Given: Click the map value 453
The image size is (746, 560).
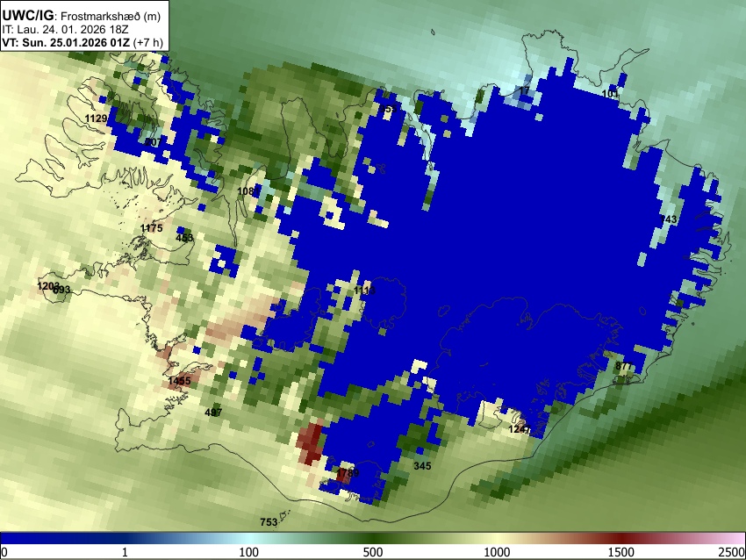Looking at the screenshot, I should pos(184,238).
